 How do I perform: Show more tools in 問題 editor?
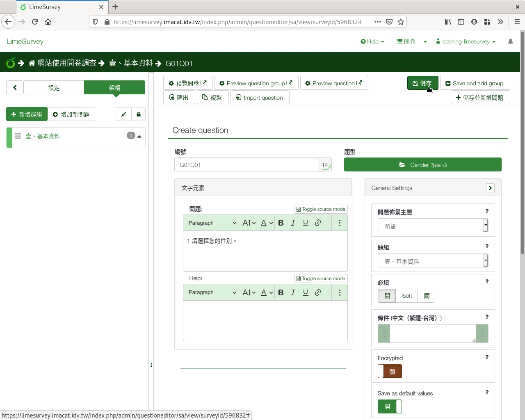point(340,223)
